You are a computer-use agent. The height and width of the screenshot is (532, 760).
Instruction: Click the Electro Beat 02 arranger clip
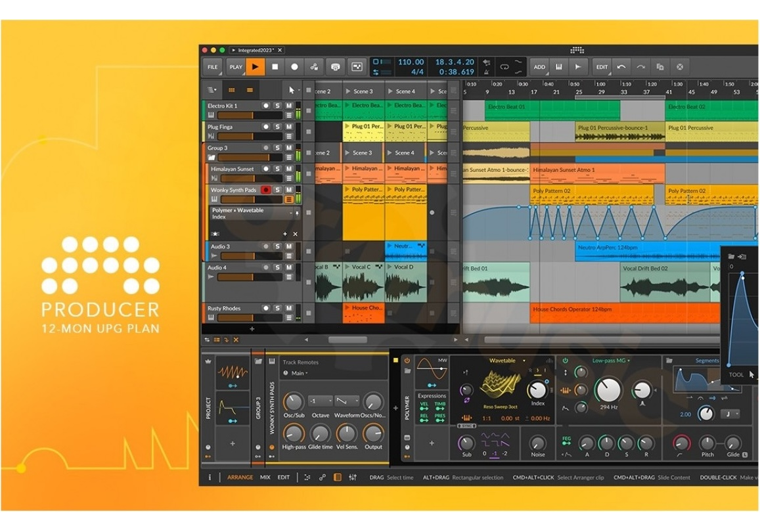(713, 110)
